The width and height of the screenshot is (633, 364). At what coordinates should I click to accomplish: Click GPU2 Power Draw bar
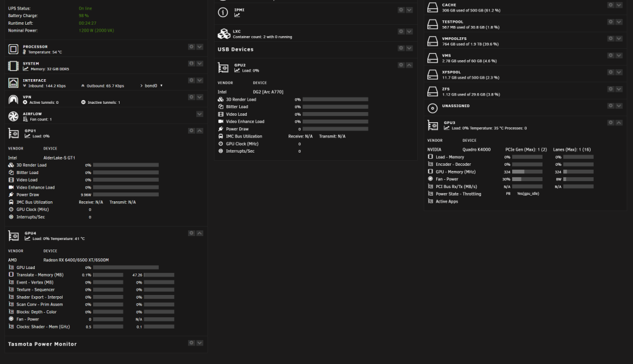335,129
